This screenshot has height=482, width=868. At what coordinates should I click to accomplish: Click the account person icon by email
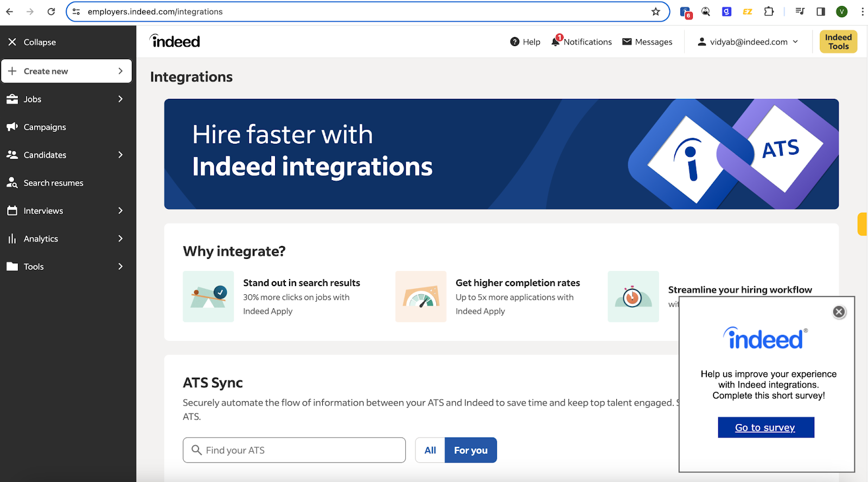[x=702, y=42]
